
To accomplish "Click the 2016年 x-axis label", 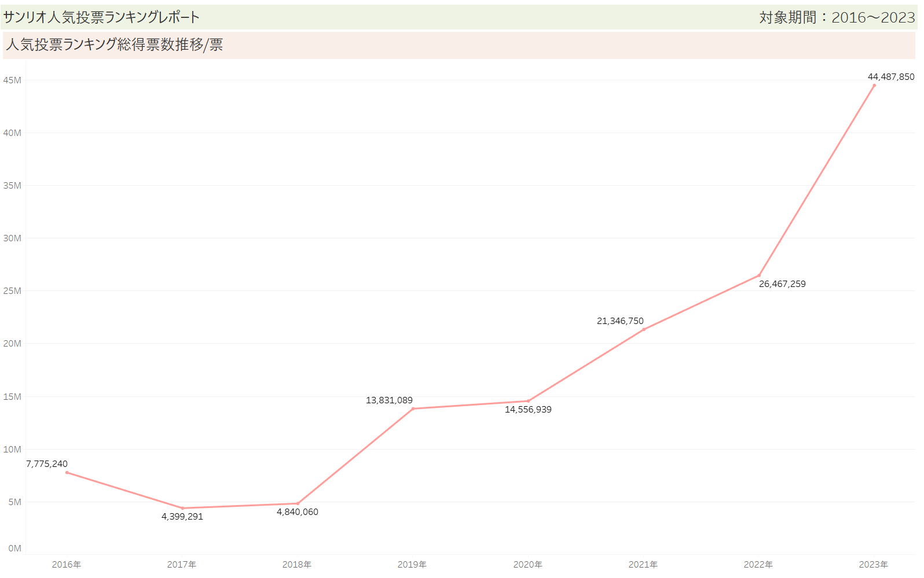I will [67, 564].
